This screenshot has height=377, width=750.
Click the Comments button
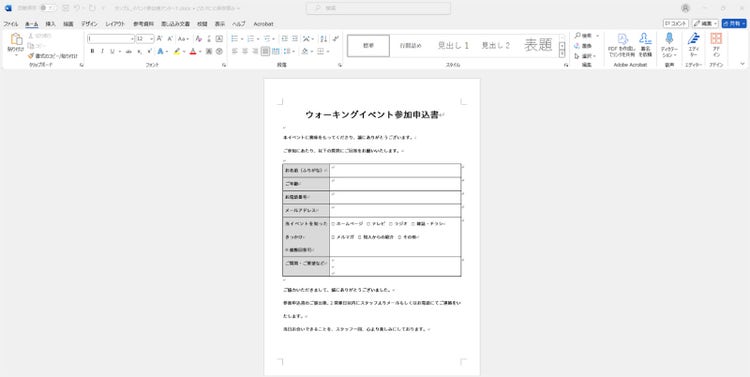click(x=676, y=23)
